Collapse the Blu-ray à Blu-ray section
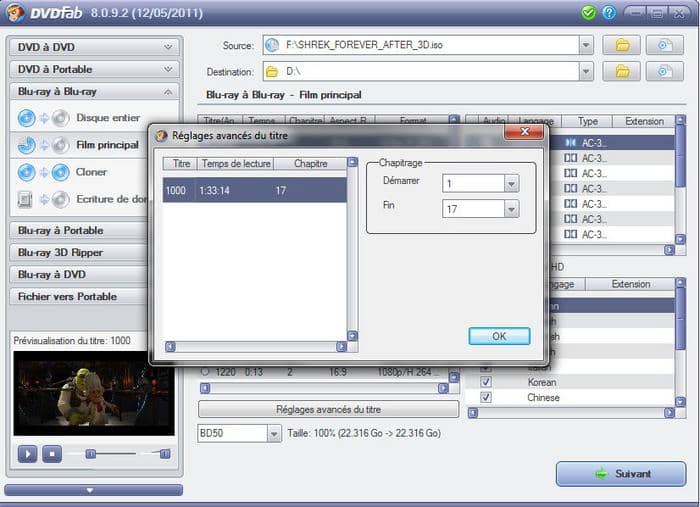Viewport: 700px width, 507px height. [95, 91]
